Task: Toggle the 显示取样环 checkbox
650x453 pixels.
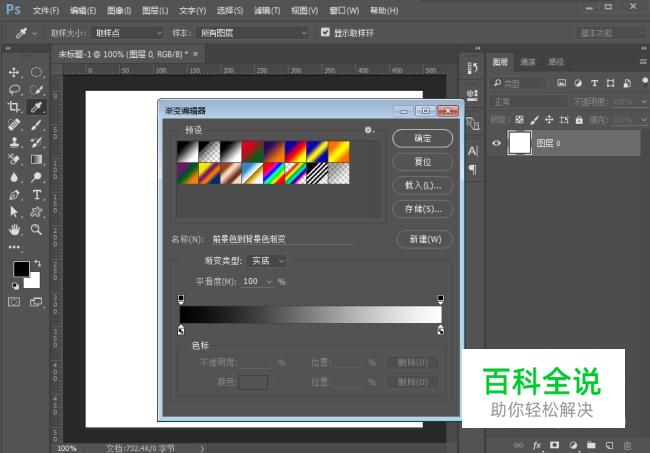Action: (325, 32)
